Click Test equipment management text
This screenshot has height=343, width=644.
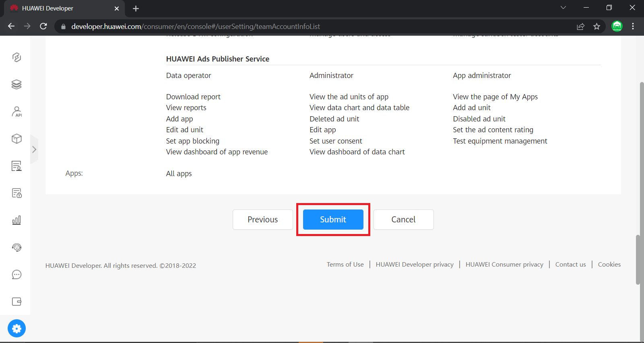pyautogui.click(x=500, y=141)
